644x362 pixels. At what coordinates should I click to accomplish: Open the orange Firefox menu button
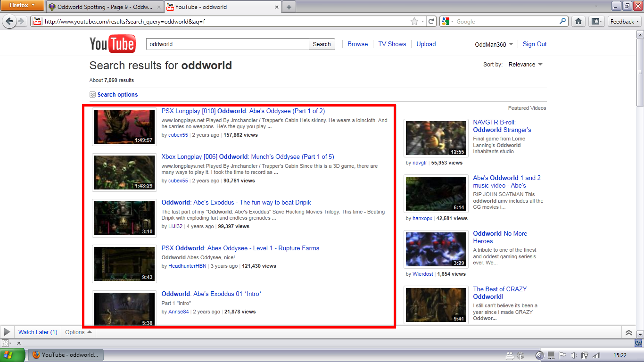point(22,6)
